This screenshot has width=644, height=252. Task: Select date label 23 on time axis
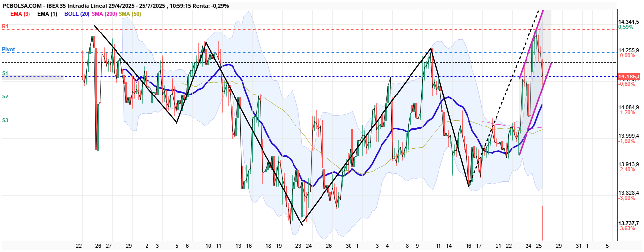pos(298,245)
